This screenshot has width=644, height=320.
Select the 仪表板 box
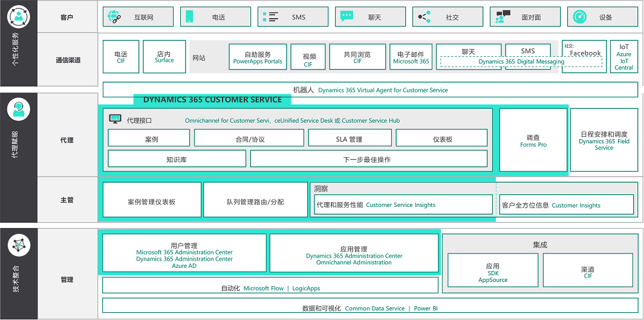point(442,137)
